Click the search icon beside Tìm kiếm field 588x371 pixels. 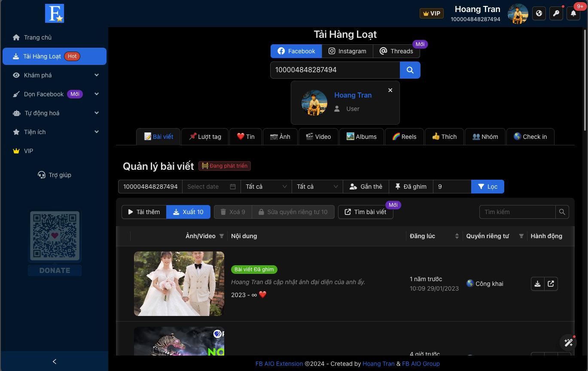(x=562, y=212)
